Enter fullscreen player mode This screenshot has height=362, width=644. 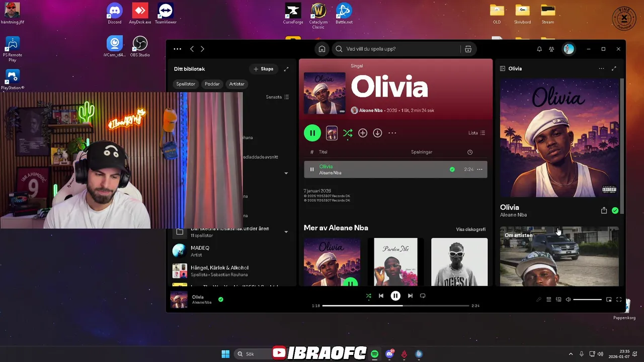pyautogui.click(x=619, y=300)
